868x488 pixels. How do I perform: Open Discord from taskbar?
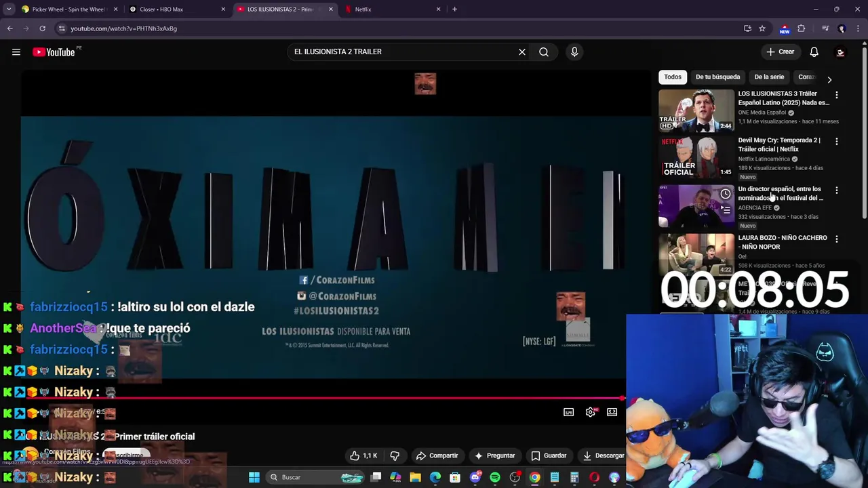475,477
